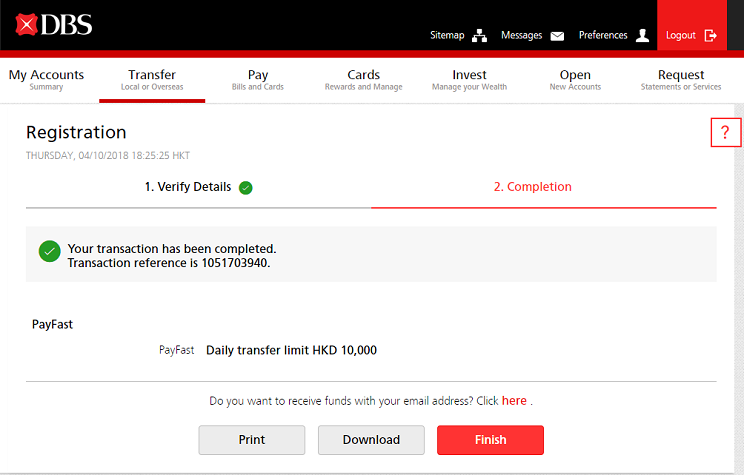
Task: Open the Transfer menu
Action: 152,80
